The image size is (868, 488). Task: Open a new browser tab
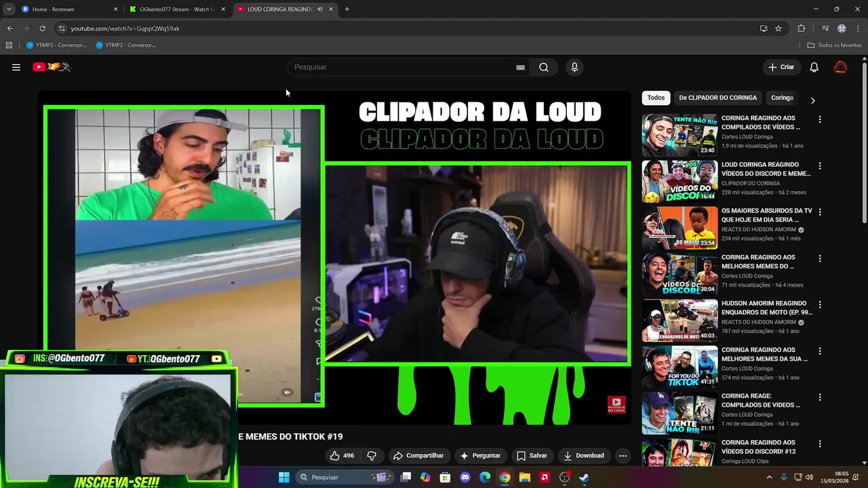point(347,9)
